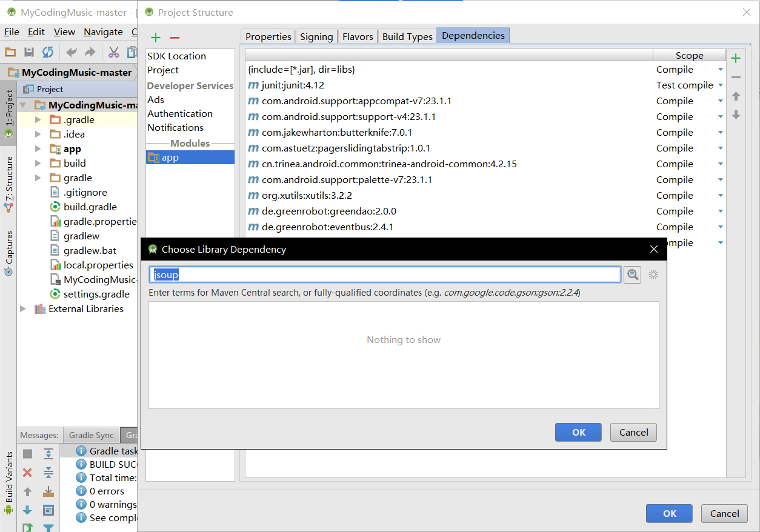Switch to the Build Types tab
760x532 pixels.
[407, 36]
